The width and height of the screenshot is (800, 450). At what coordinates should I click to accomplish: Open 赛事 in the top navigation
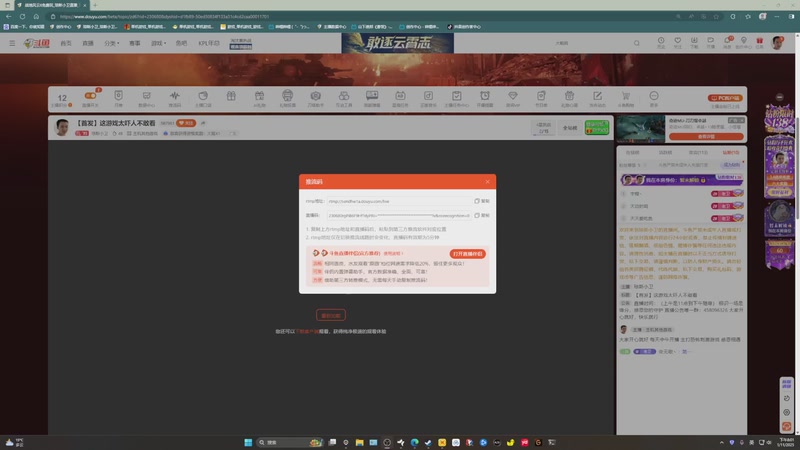coord(135,43)
